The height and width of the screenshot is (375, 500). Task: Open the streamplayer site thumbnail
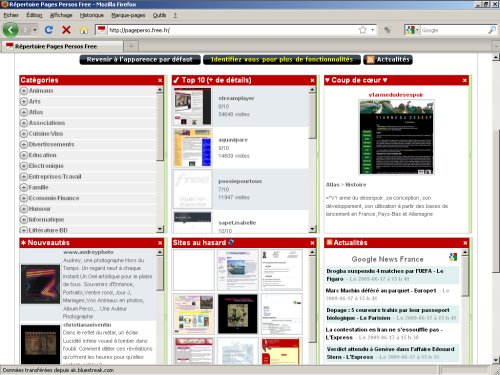coord(192,106)
